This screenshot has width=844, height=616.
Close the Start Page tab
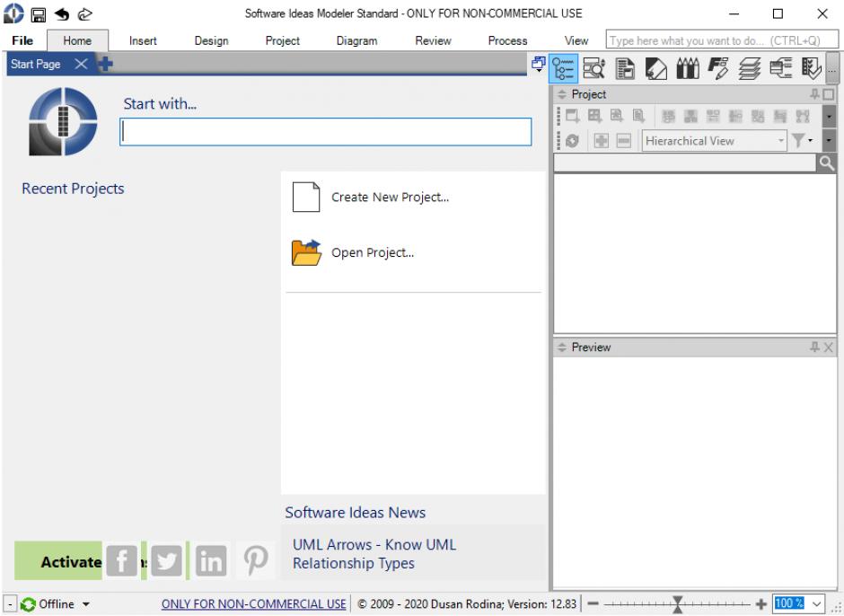[82, 64]
